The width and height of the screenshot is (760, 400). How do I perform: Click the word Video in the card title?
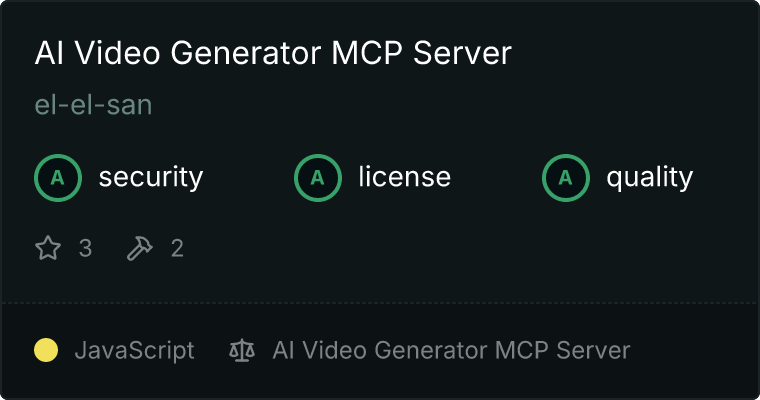point(117,52)
